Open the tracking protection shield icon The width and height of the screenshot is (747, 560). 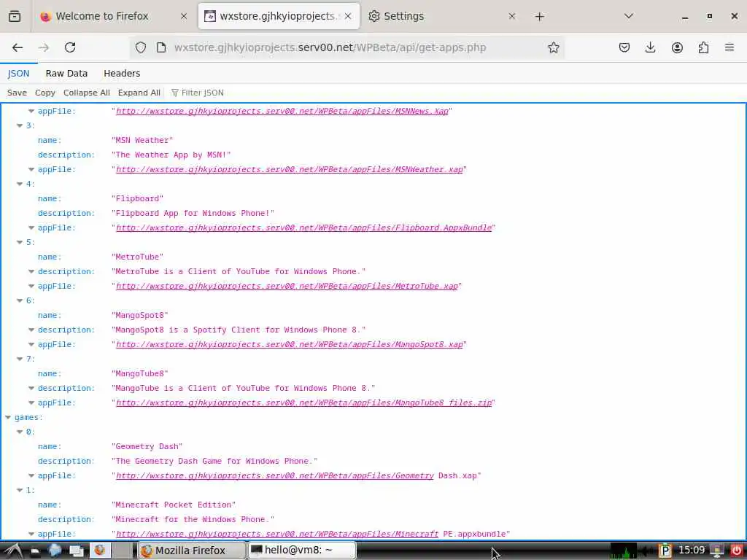[x=141, y=47]
